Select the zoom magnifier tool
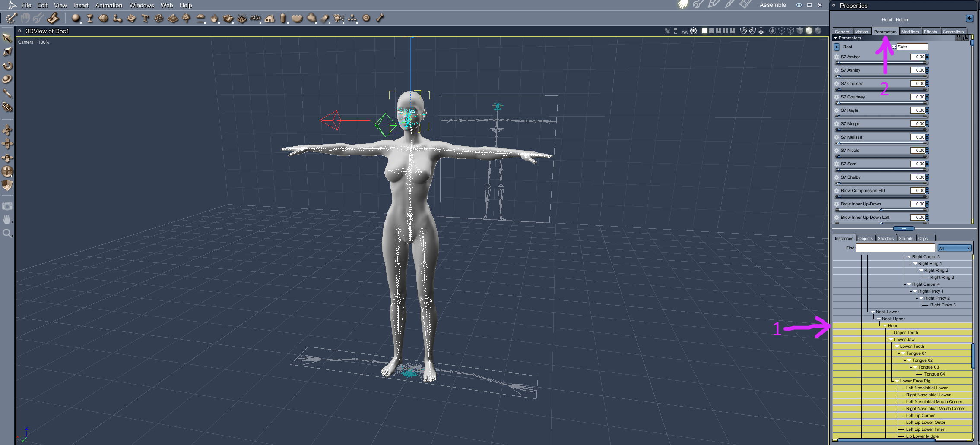The image size is (980, 445). tap(7, 234)
